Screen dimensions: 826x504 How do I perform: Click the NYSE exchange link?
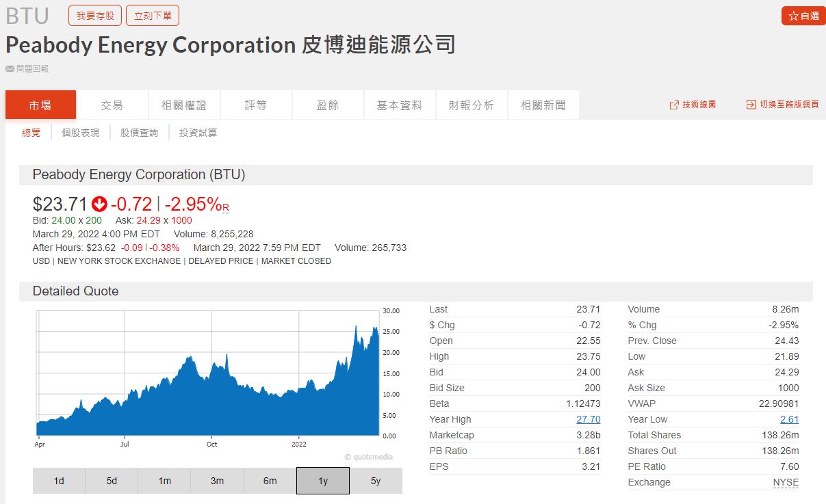(786, 482)
